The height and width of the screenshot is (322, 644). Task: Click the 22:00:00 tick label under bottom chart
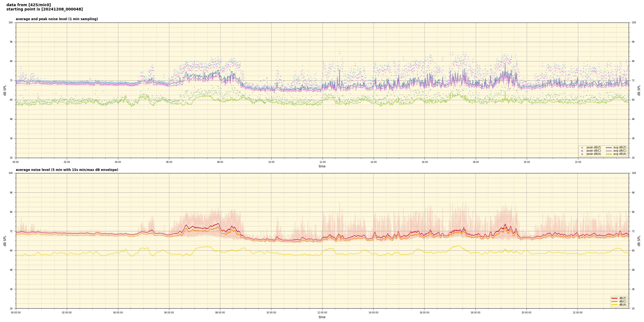pos(578,313)
